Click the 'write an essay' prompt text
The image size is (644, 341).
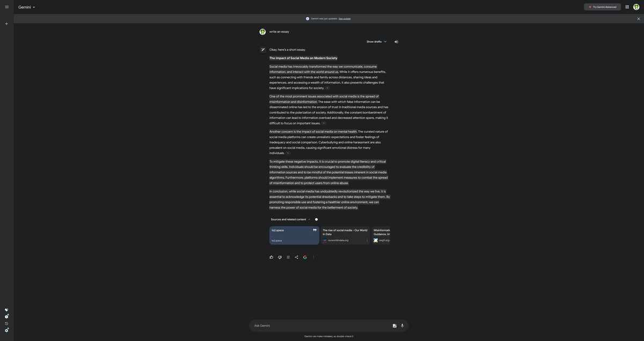(x=280, y=32)
